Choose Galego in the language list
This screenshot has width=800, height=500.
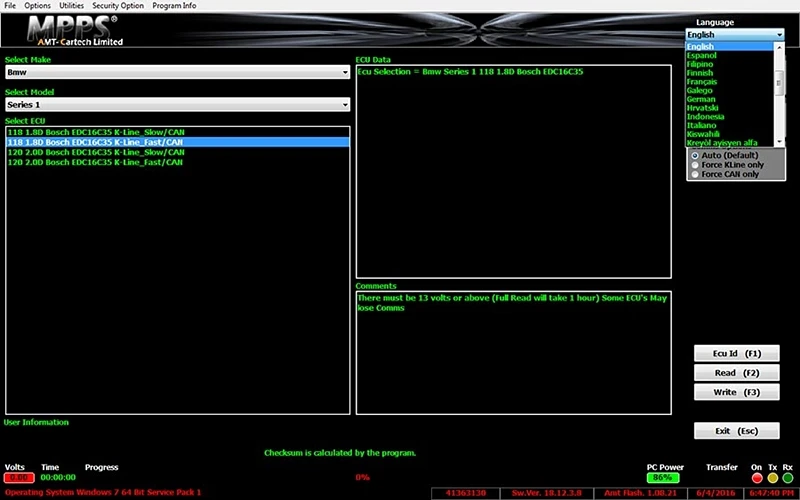[x=730, y=90]
